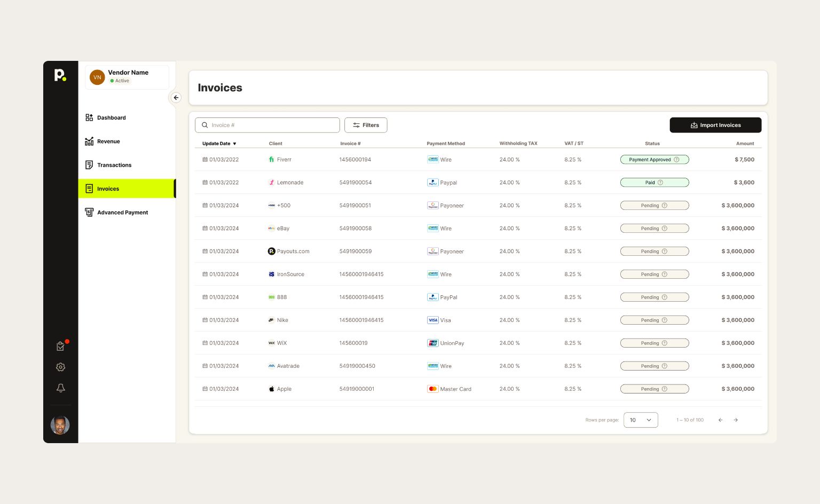The height and width of the screenshot is (504, 820).
Task: Collapse the sidebar with the arrow button
Action: coord(176,98)
